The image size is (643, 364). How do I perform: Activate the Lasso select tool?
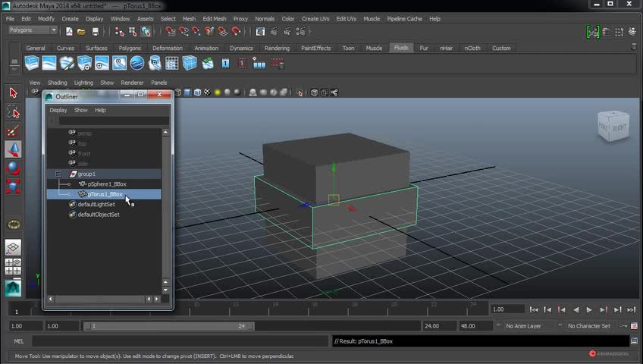[13, 112]
